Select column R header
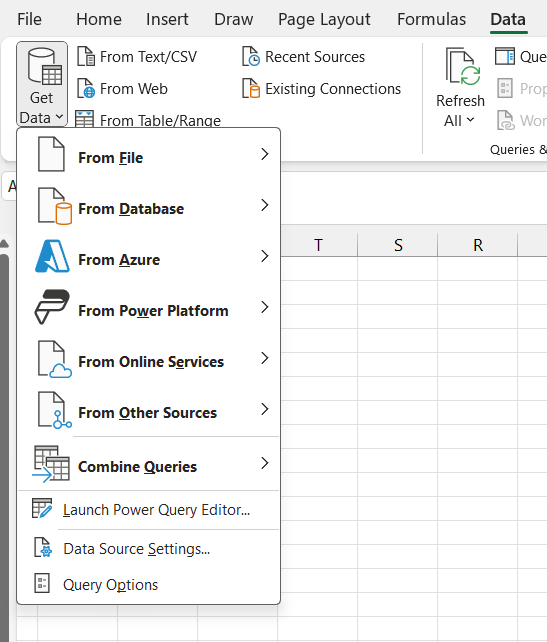 click(477, 245)
